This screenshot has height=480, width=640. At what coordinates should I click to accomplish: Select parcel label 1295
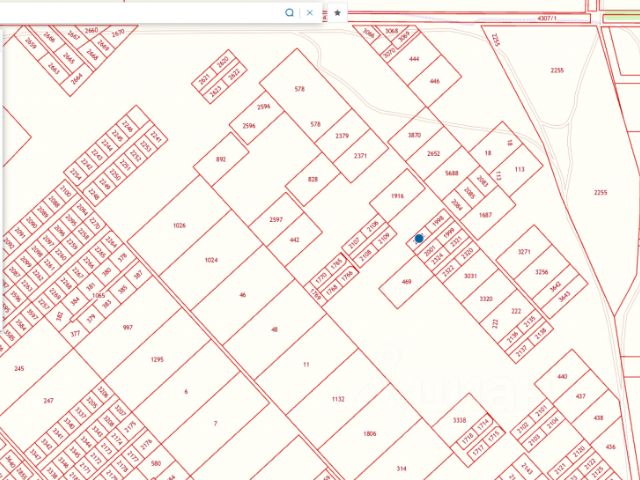[x=157, y=360]
